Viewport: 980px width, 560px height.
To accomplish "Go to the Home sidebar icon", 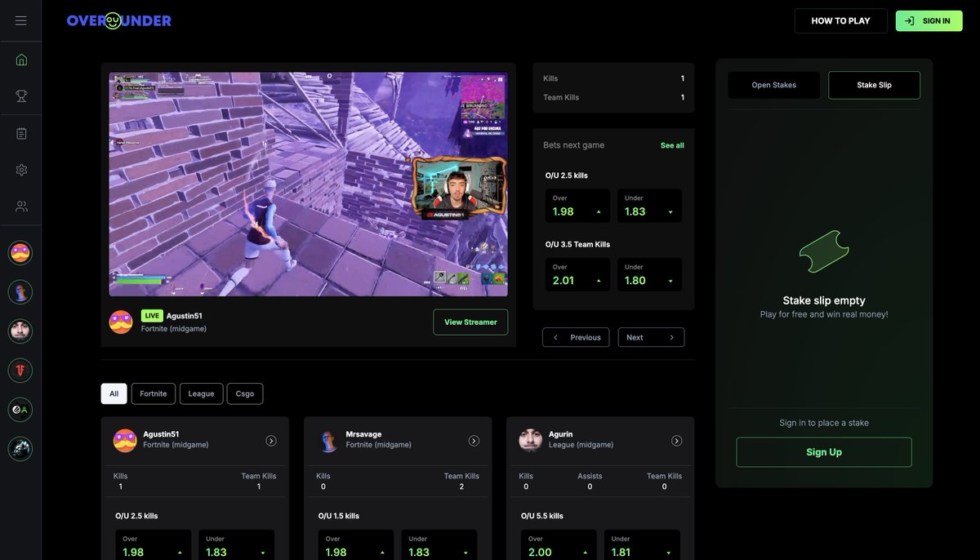I will coord(21,60).
